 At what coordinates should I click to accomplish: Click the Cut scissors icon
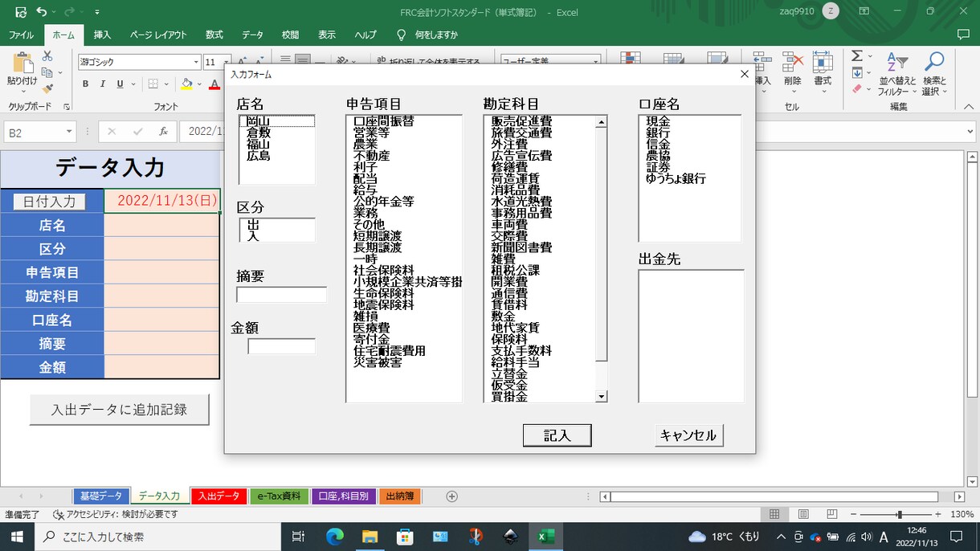[x=47, y=56]
